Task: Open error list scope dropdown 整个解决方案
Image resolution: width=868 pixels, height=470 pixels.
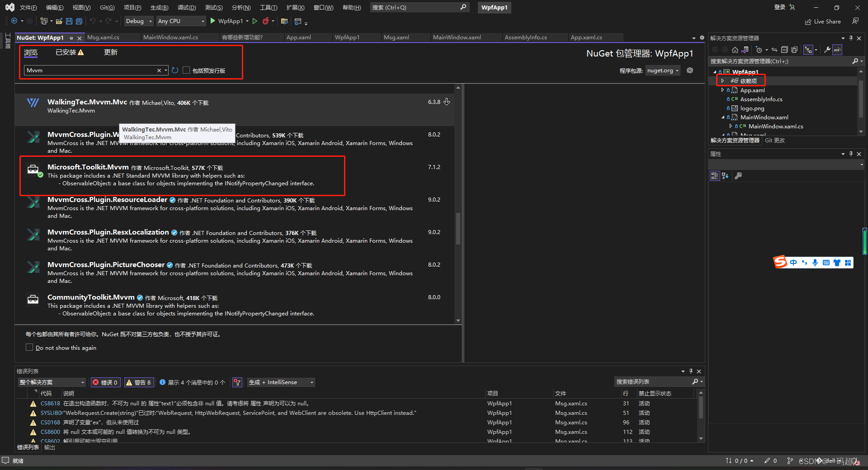Action: click(x=52, y=382)
